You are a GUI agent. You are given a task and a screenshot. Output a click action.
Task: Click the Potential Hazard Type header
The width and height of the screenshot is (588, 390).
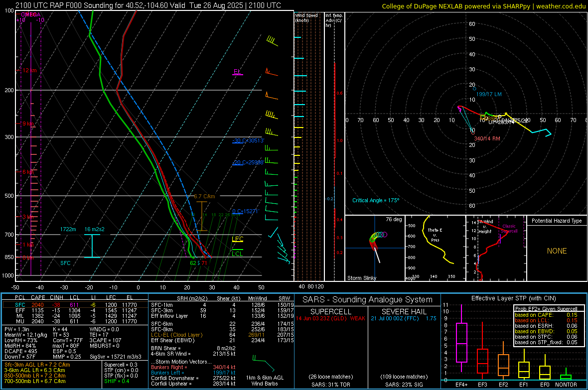click(x=557, y=221)
